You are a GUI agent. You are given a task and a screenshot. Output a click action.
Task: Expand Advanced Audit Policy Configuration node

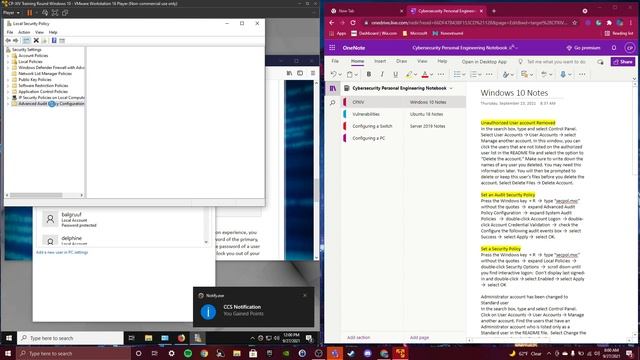coord(8,104)
